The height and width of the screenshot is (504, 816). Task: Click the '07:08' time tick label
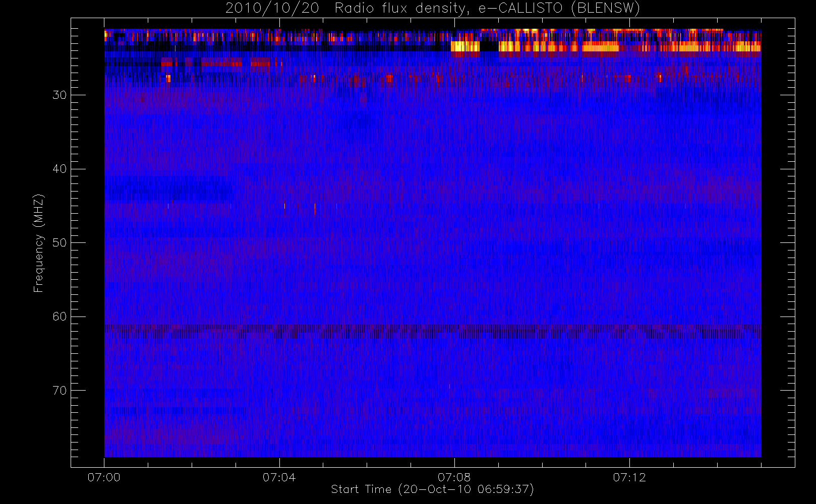454,477
